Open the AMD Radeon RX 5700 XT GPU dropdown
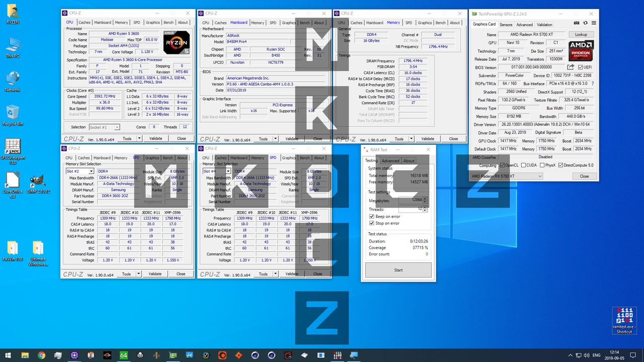The image size is (644, 362). coord(506,176)
